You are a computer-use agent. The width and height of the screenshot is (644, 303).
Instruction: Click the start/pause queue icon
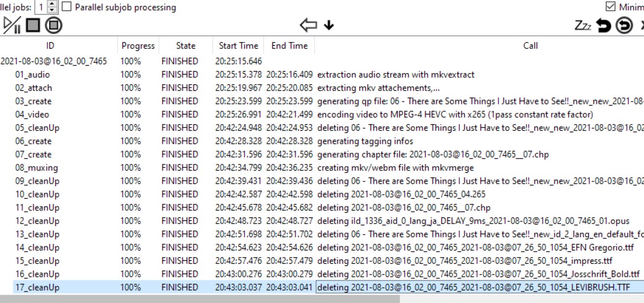12,25
